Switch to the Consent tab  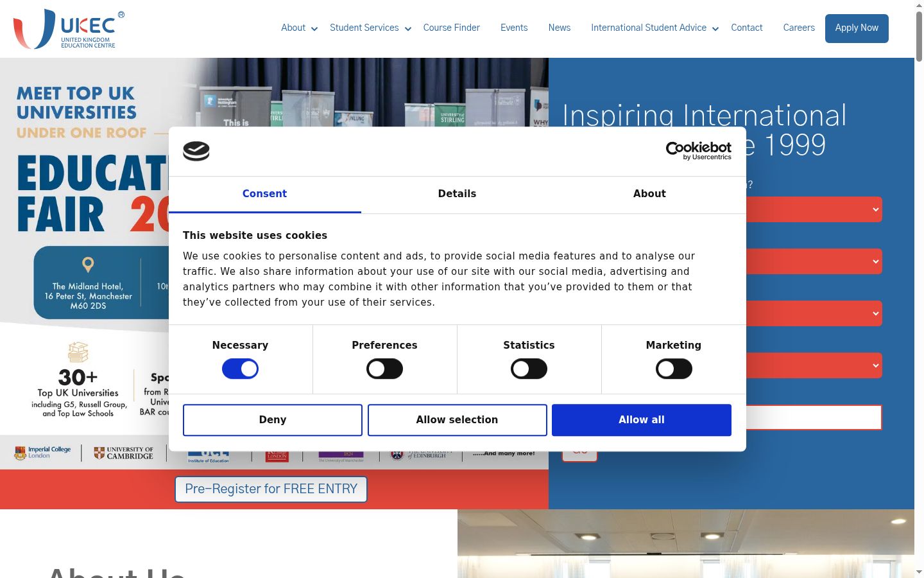[264, 194]
